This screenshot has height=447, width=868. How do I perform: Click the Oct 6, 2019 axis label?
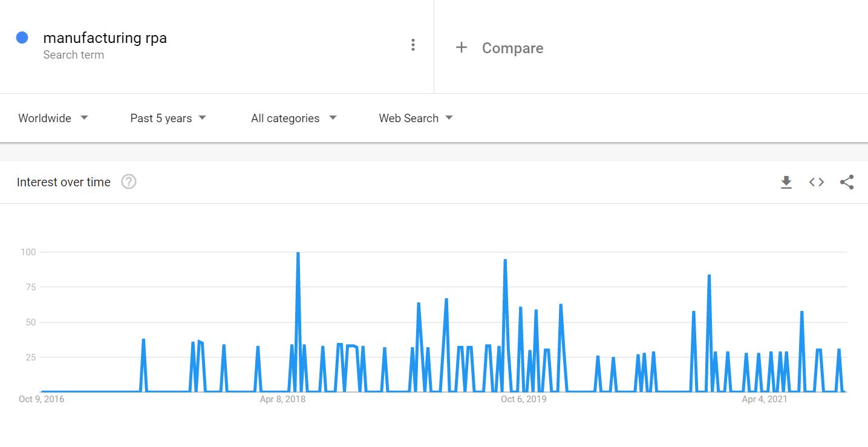pyautogui.click(x=523, y=399)
